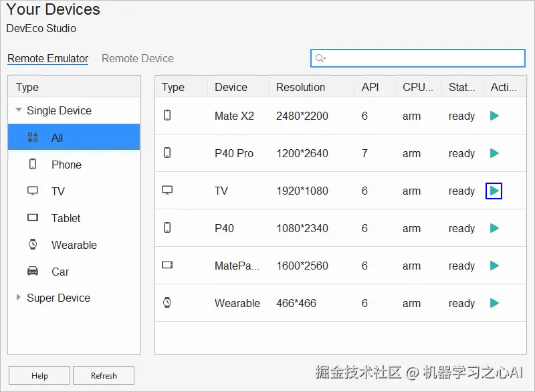Collapse the Single Device group
This screenshot has height=392, width=535.
18,110
